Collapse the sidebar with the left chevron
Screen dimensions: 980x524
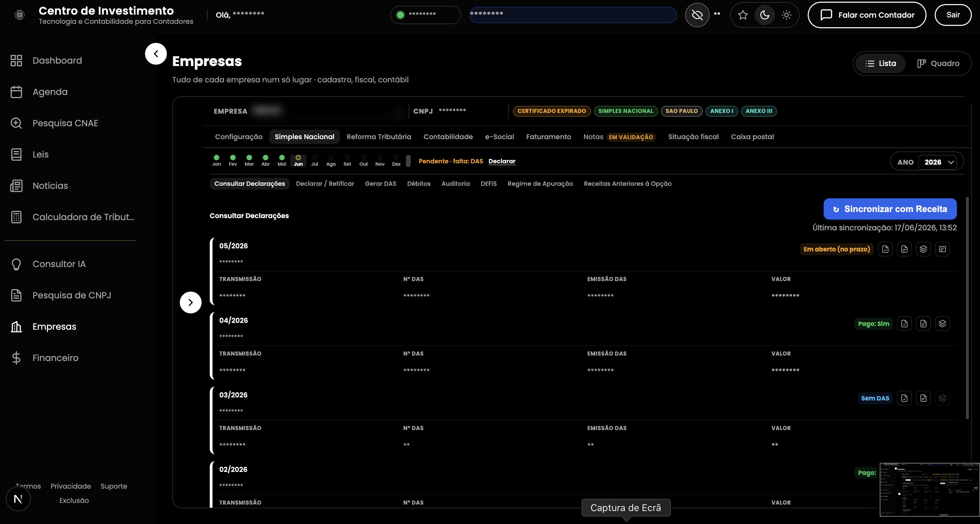coord(156,54)
